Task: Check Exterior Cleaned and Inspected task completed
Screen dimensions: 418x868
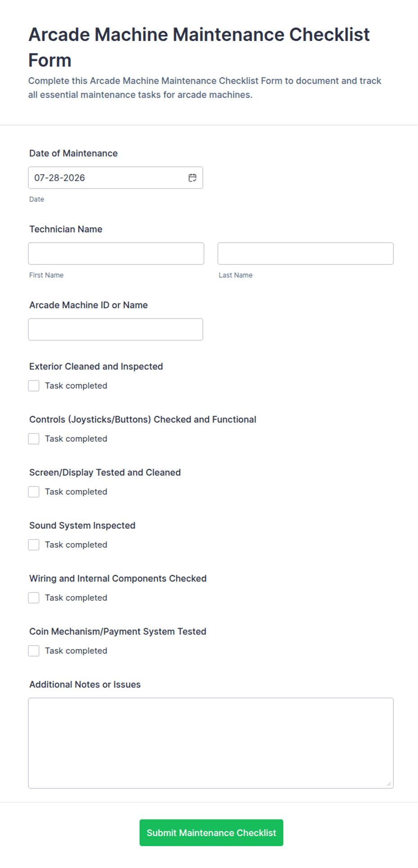Action: pyautogui.click(x=34, y=386)
